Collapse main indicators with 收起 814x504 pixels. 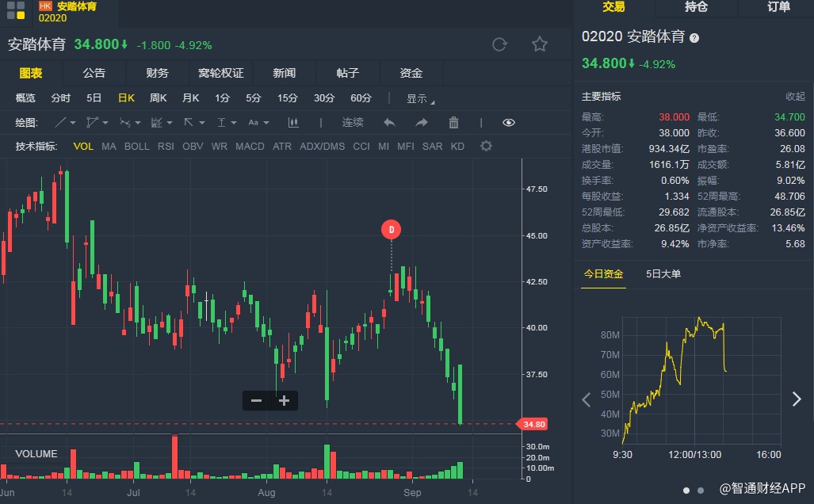coord(795,97)
